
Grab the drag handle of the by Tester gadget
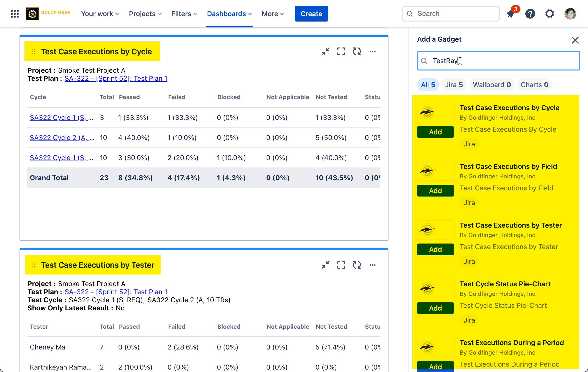(34, 265)
